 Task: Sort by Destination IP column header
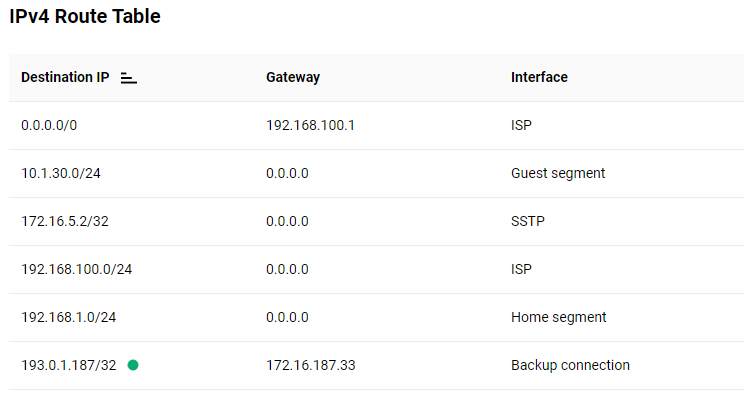pos(65,77)
